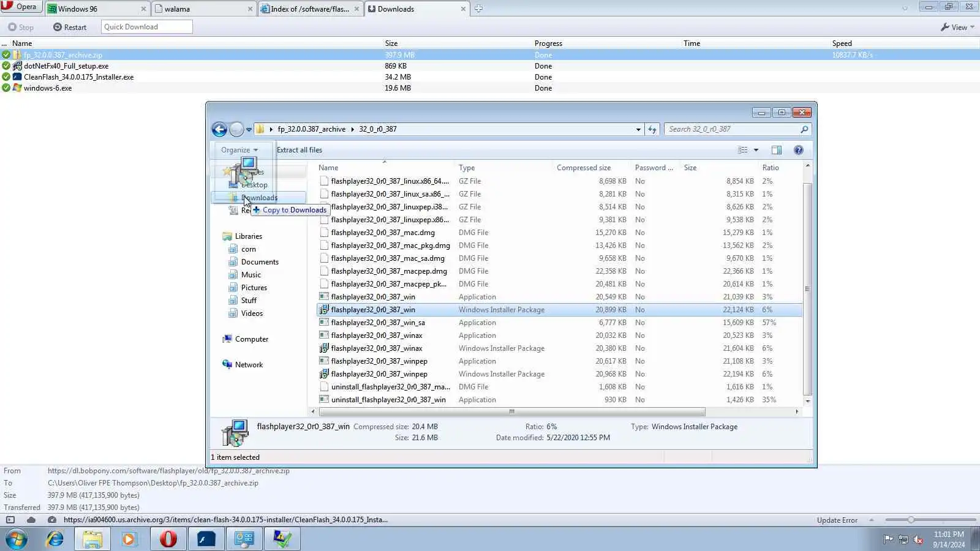980x551 pixels.
Task: Open the Opera View dropdown
Action: [x=958, y=27]
